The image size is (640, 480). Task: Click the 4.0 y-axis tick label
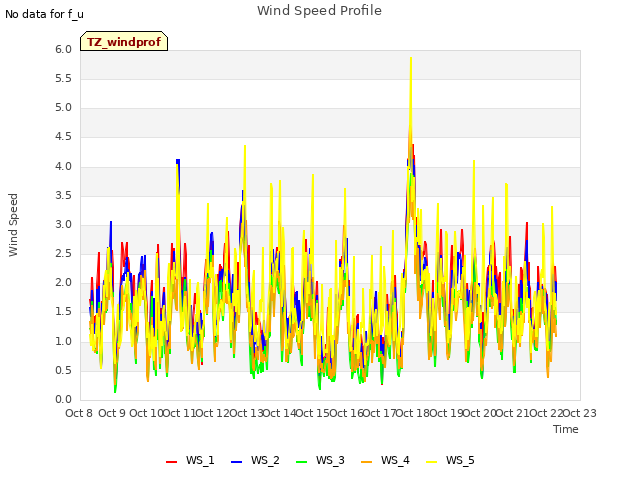[x=64, y=167]
